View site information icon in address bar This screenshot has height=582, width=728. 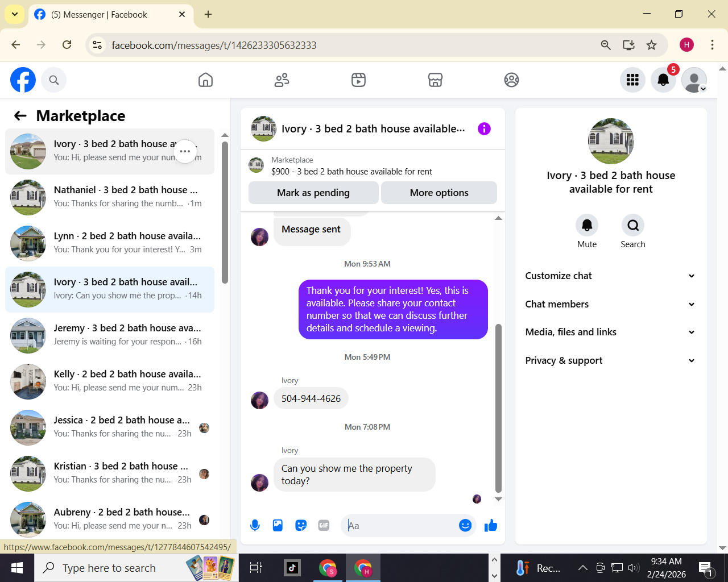tap(98, 45)
